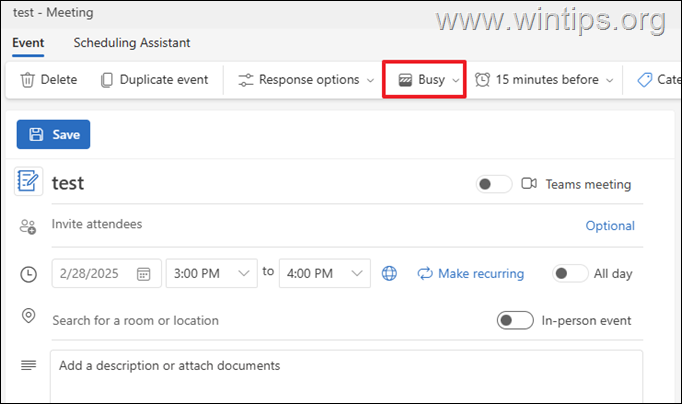Switch to the Event tab
Image resolution: width=682 pixels, height=404 pixels.
point(28,43)
